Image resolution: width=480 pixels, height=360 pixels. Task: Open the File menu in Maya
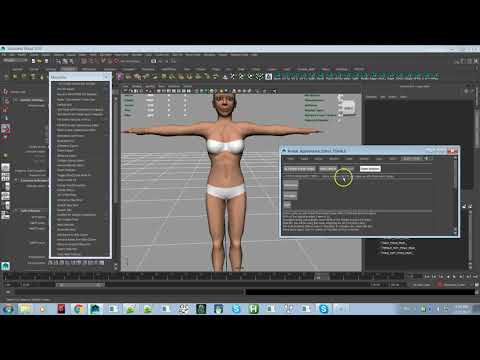(x=4, y=55)
